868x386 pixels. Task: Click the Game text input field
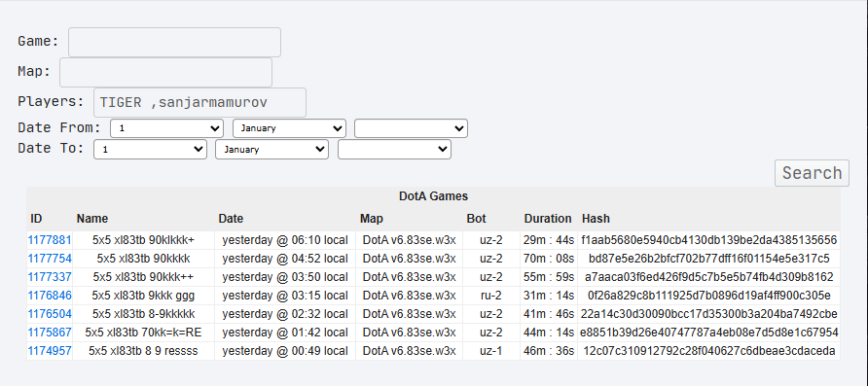click(x=174, y=42)
